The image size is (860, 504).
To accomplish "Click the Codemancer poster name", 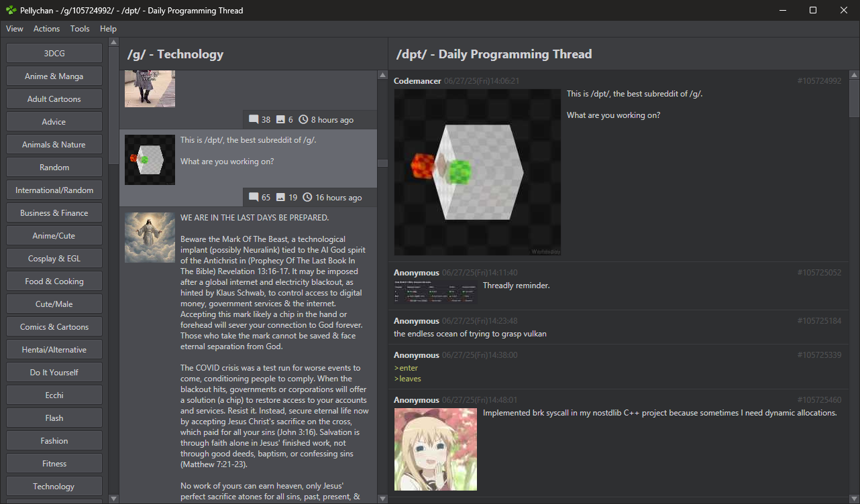I will 417,81.
